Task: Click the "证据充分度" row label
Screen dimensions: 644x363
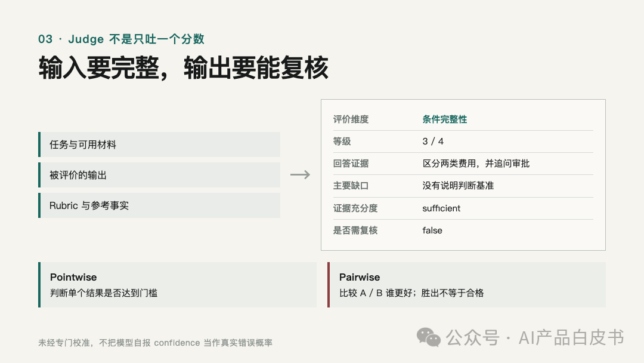Action: [x=355, y=208]
